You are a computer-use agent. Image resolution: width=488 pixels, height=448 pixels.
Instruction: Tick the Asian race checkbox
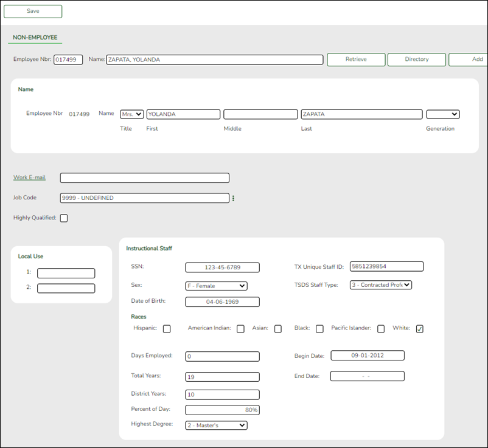278,329
